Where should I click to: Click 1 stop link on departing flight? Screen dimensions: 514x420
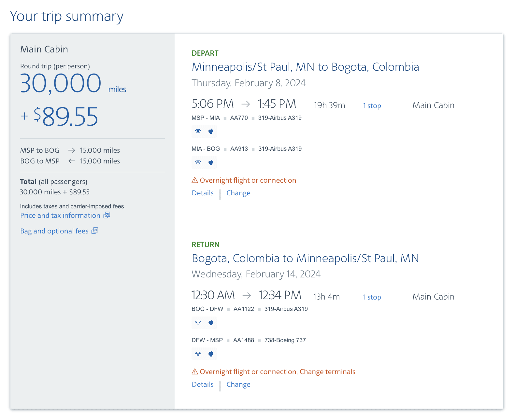tap(372, 106)
